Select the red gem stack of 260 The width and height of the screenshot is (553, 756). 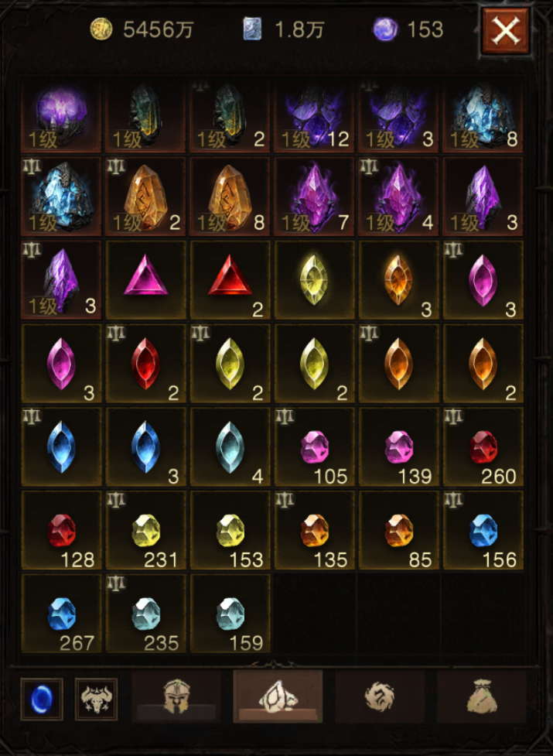point(483,447)
